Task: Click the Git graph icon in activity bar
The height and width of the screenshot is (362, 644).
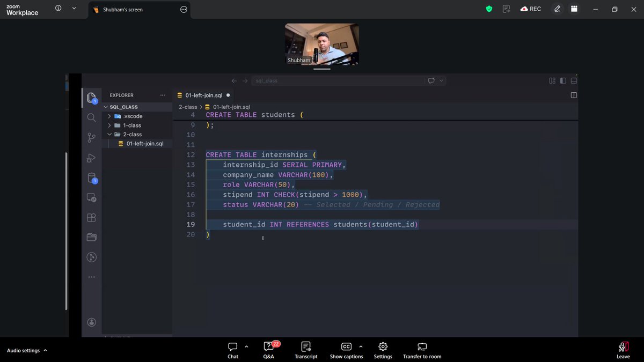Action: [x=91, y=257]
